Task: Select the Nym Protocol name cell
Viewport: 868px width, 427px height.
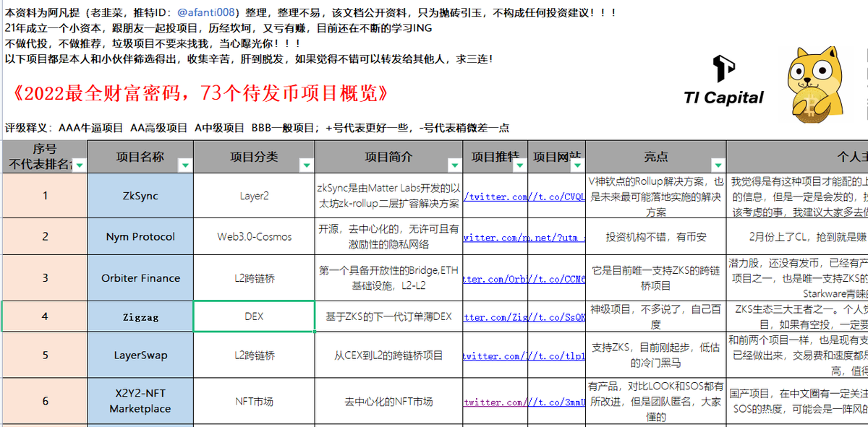Action: [140, 236]
